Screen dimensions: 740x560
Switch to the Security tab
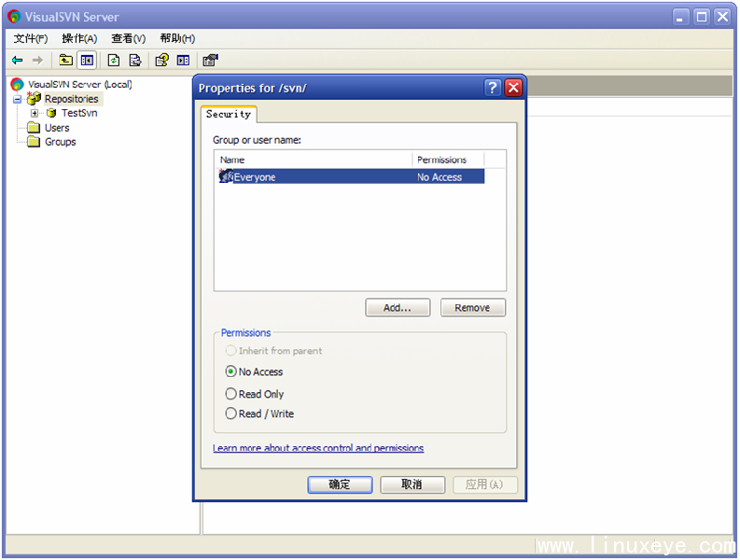tap(229, 114)
